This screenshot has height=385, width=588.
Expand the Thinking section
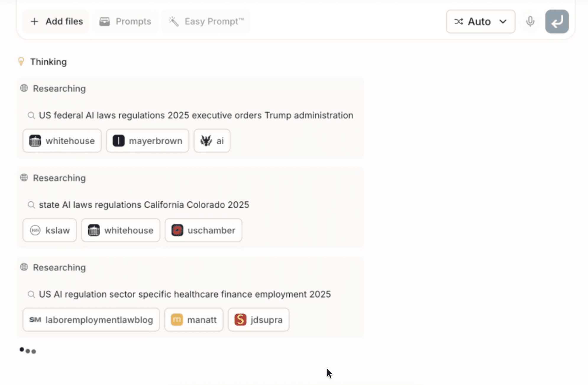coord(48,62)
